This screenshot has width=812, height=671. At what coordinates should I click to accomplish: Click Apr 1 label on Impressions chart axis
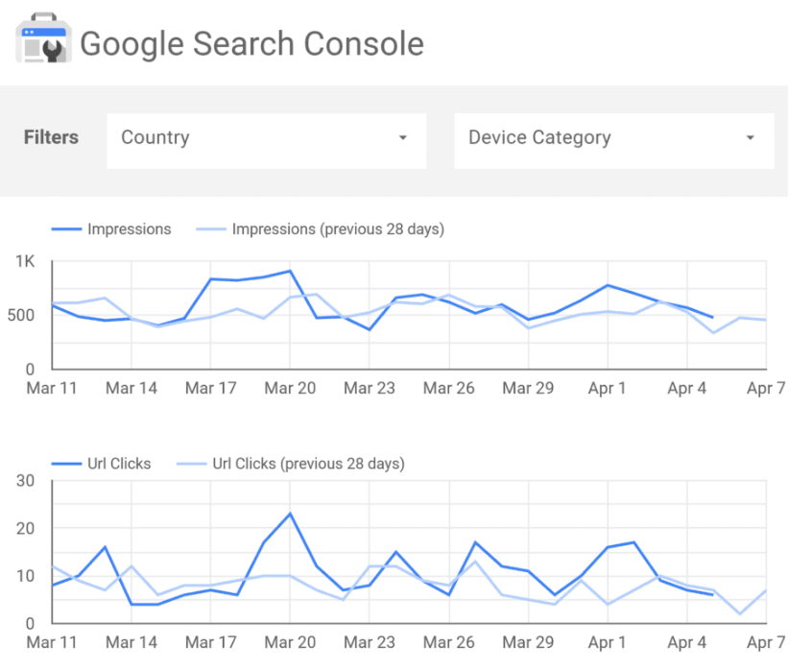pos(607,389)
